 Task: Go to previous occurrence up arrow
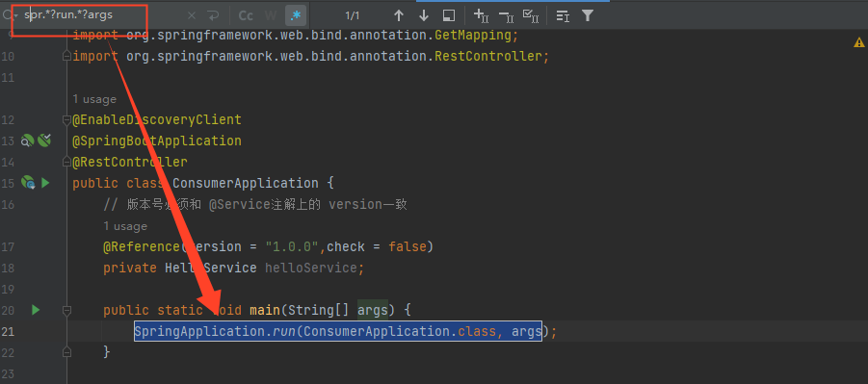399,16
